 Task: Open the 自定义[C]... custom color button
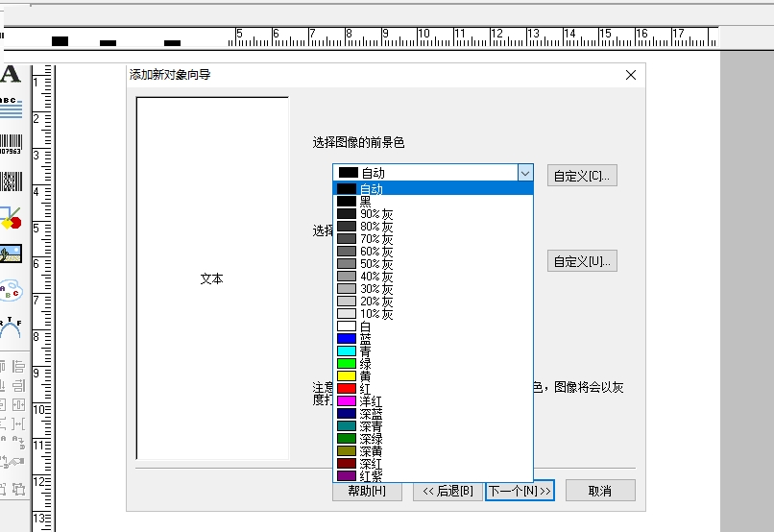(582, 176)
